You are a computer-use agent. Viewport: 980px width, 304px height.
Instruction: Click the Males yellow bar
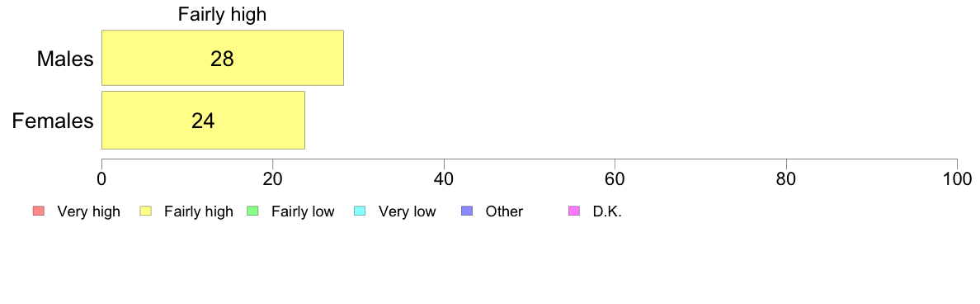pyautogui.click(x=223, y=58)
